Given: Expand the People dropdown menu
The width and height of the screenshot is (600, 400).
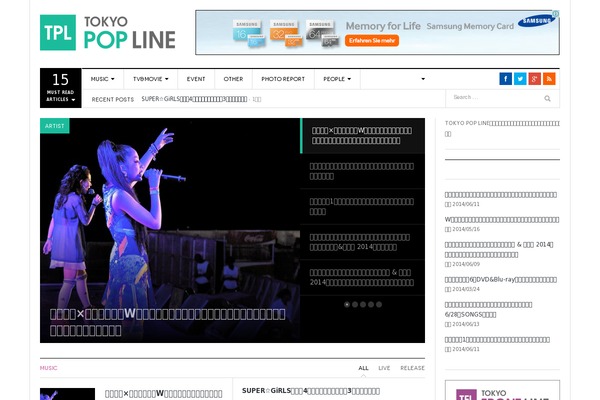Looking at the screenshot, I should tap(336, 79).
